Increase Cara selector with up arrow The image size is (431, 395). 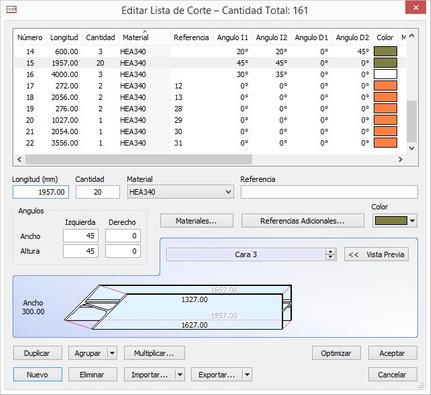[x=330, y=252]
